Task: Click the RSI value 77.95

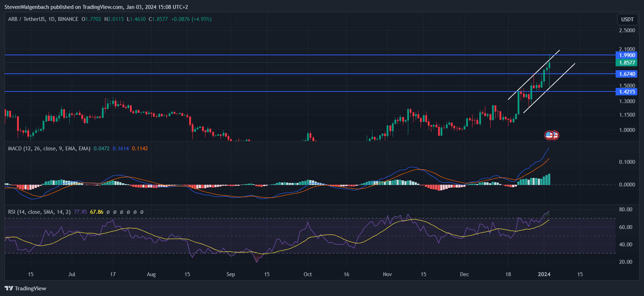Action: [80, 212]
